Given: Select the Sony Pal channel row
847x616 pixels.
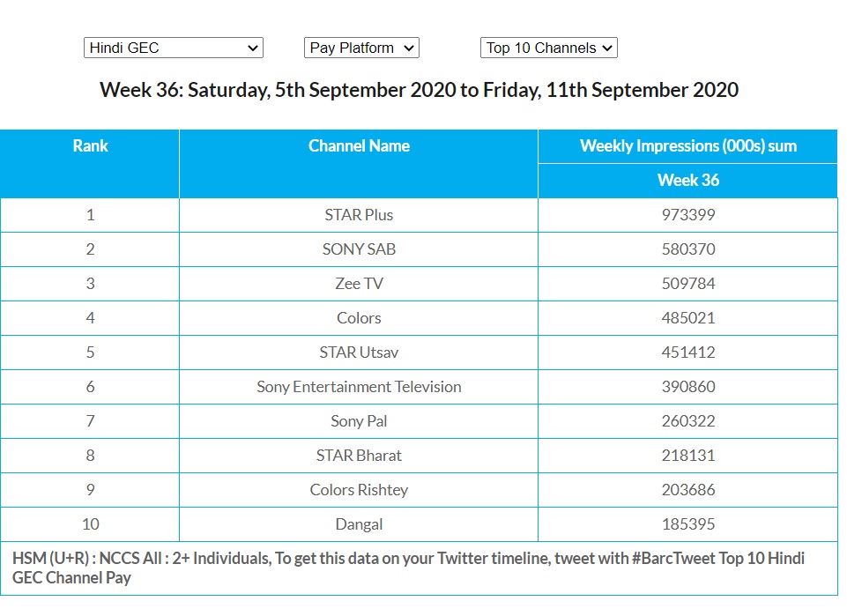Looking at the screenshot, I should (359, 421).
